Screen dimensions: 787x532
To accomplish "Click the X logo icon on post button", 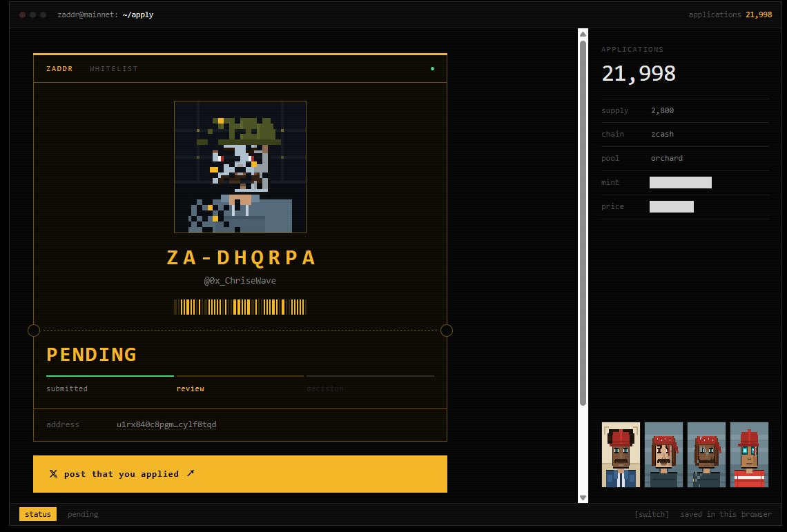I will click(53, 474).
